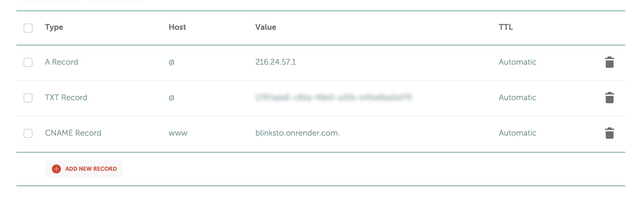Edit the www host field
644x198 pixels.
tap(178, 133)
